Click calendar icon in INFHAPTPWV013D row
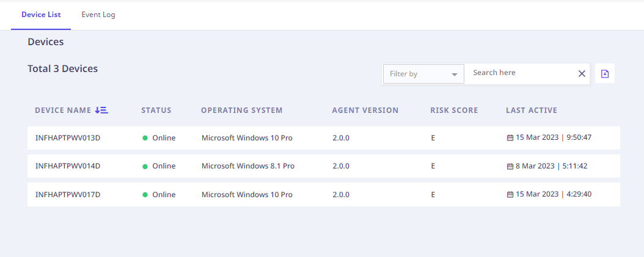The height and width of the screenshot is (257, 644). coord(510,138)
